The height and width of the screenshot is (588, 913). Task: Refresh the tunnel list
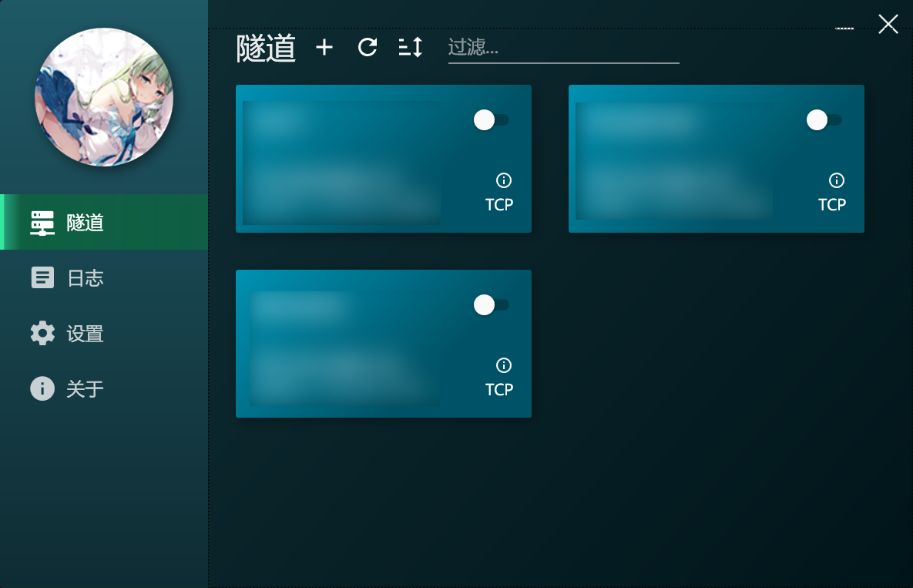368,47
